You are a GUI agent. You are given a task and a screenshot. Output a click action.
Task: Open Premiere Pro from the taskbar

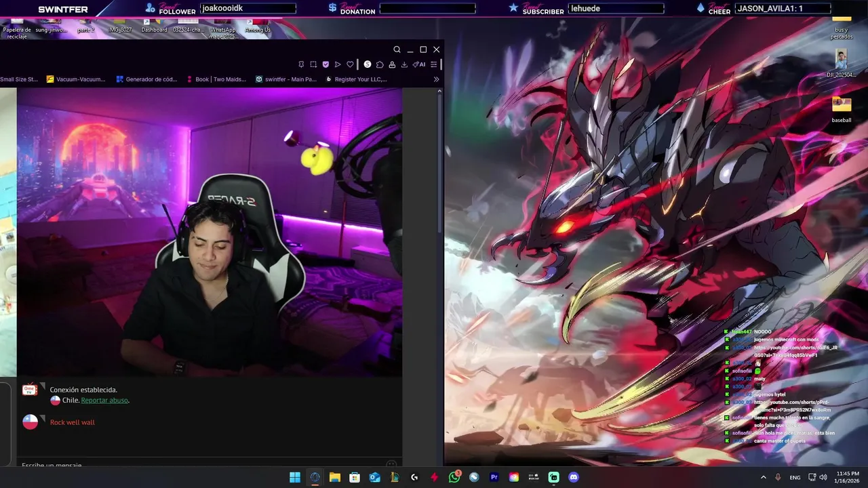[x=494, y=477]
